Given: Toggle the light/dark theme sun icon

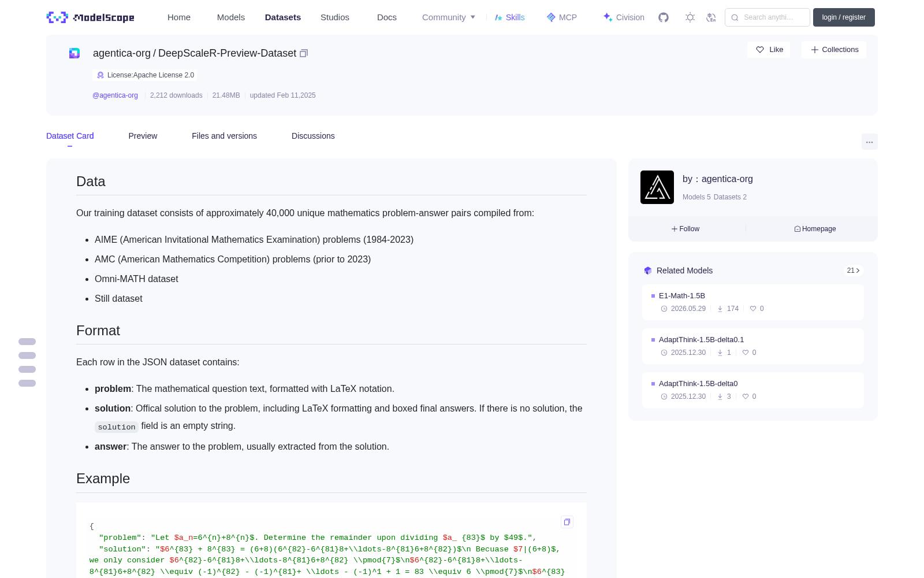Looking at the screenshot, I should coord(690,17).
